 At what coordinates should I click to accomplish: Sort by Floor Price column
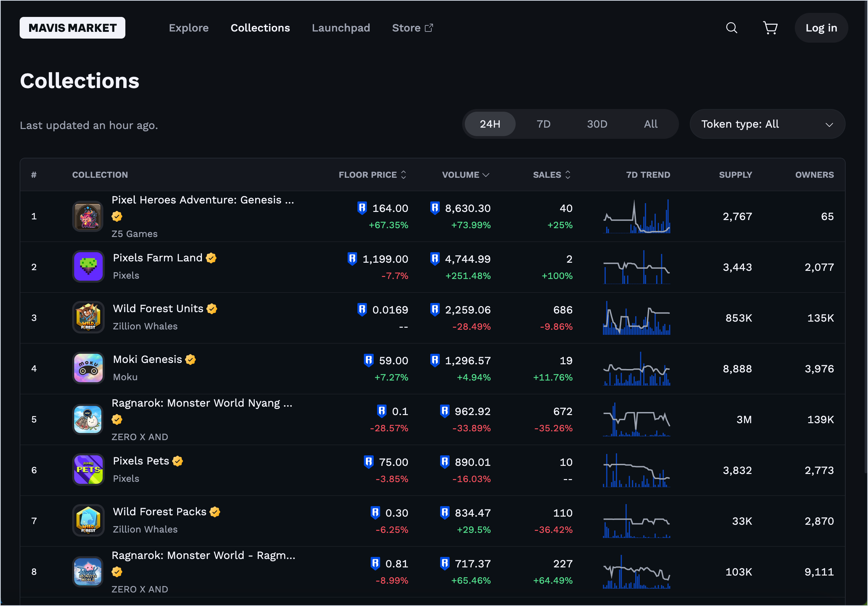[372, 175]
